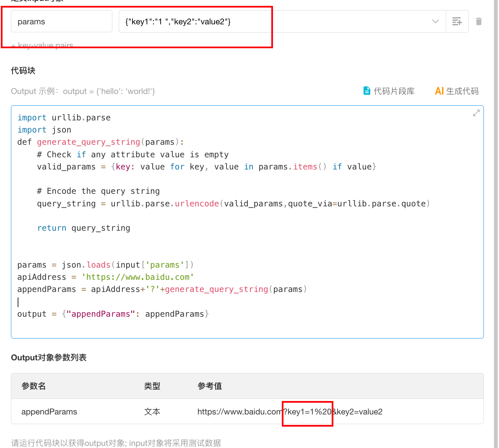The width and height of the screenshot is (499, 448).
Task: Focus the params key name field
Action: click(x=61, y=21)
